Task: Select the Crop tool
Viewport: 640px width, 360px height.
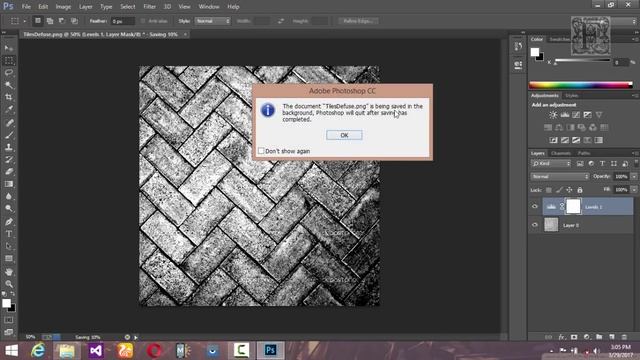Action: 9,97
